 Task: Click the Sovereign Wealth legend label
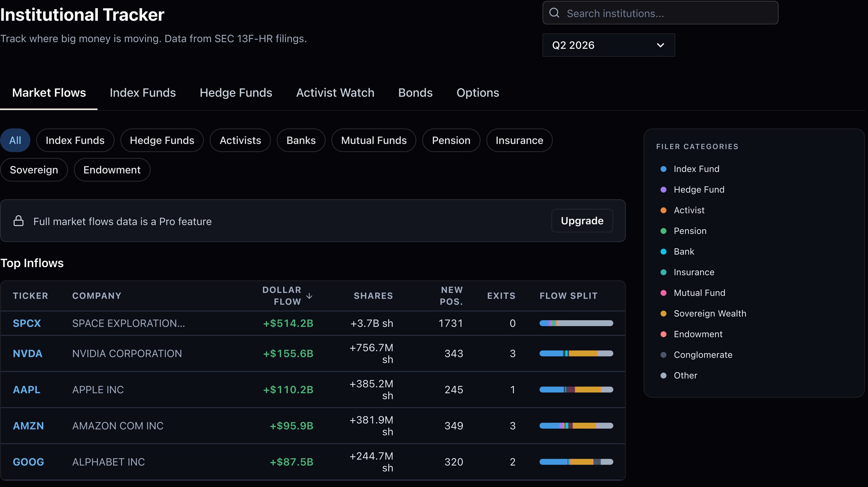710,314
